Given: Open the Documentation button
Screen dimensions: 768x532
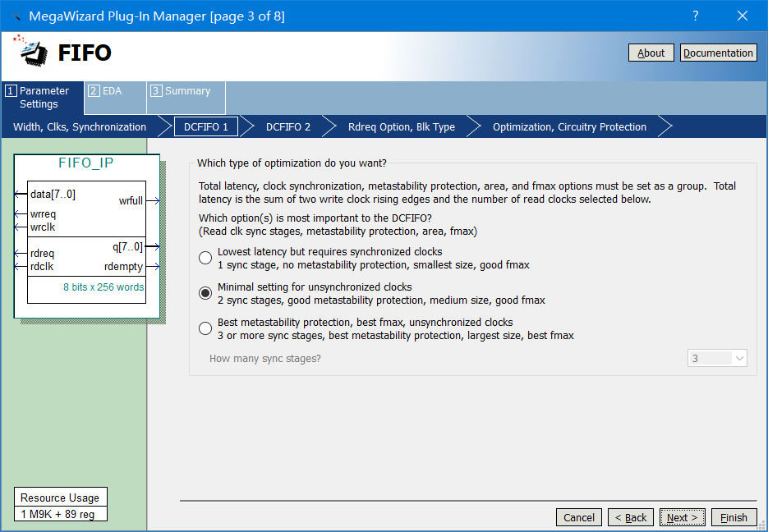Looking at the screenshot, I should click(x=718, y=53).
